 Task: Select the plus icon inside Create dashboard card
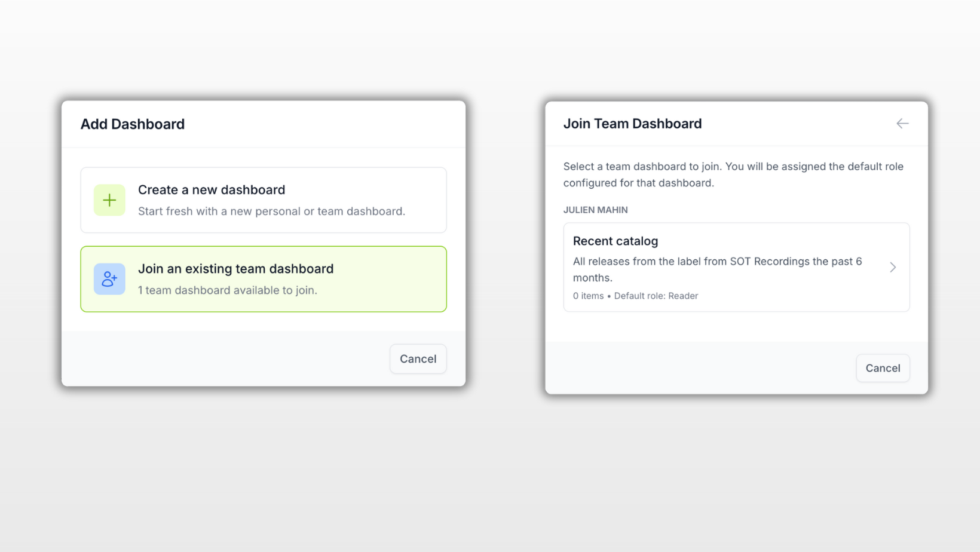109,200
